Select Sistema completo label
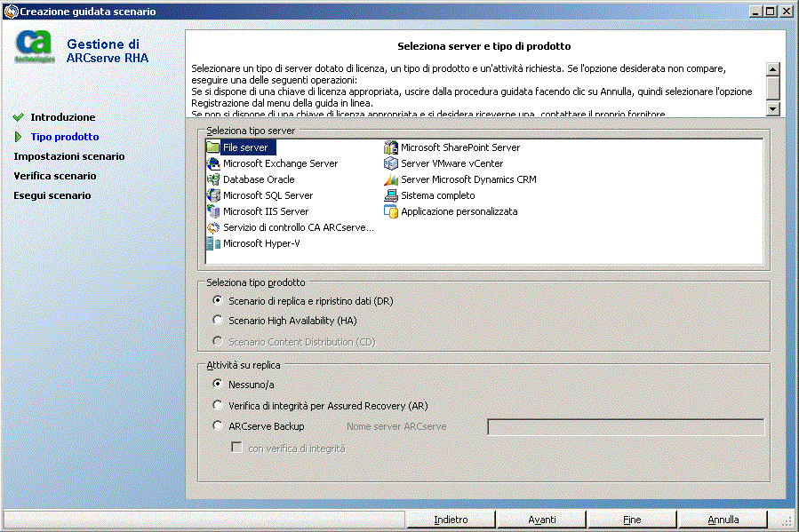 pyautogui.click(x=438, y=195)
